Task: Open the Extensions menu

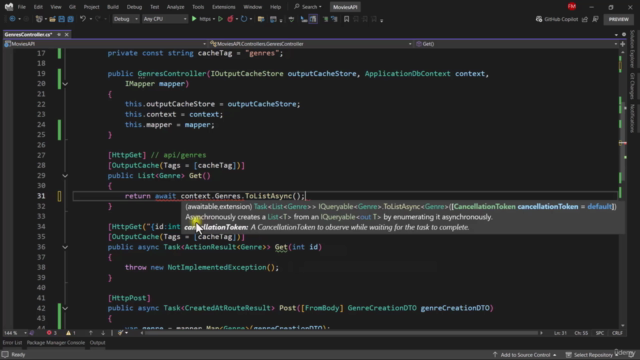Action: [x=224, y=7]
